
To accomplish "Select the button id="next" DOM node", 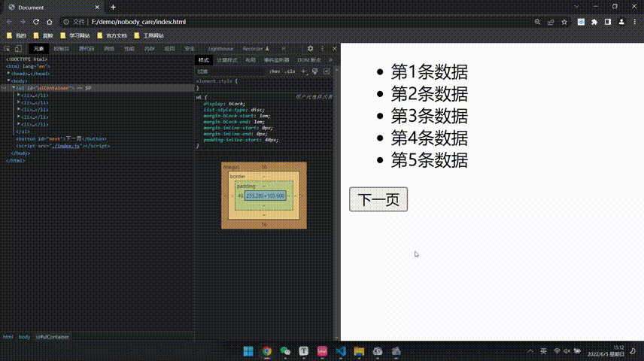I will pos(61,139).
